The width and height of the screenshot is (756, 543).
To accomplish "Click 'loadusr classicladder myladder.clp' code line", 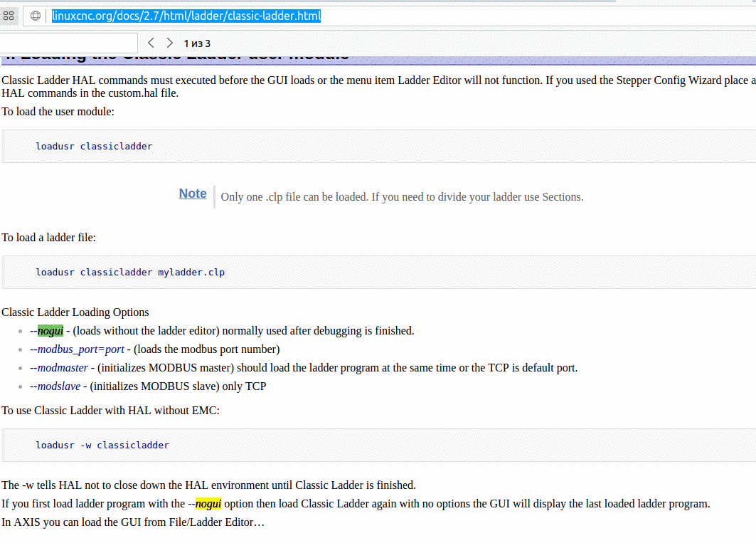I will pyautogui.click(x=130, y=273).
